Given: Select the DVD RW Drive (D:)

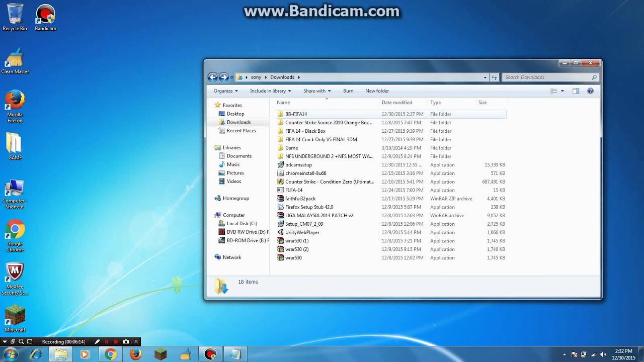Looking at the screenshot, I should pos(244,232).
